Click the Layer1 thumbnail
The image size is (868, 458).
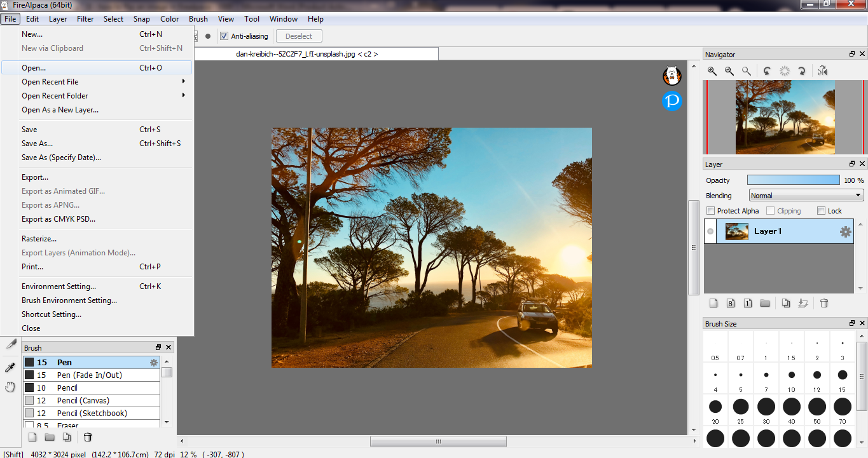(x=737, y=232)
